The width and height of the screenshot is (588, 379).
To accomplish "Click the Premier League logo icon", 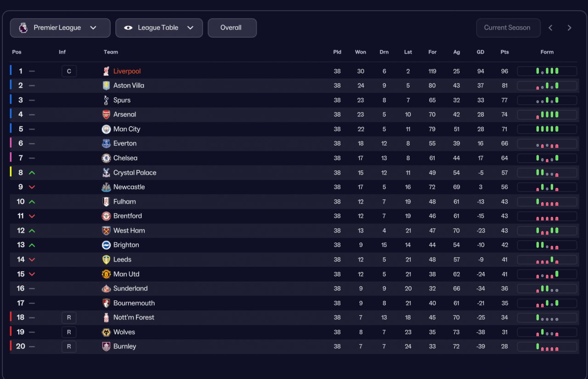I will click(23, 28).
